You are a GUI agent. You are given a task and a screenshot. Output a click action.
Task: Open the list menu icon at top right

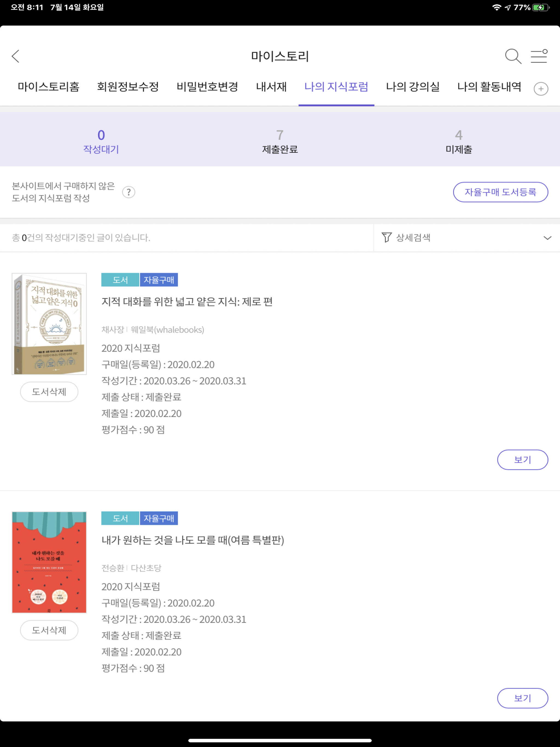point(539,57)
